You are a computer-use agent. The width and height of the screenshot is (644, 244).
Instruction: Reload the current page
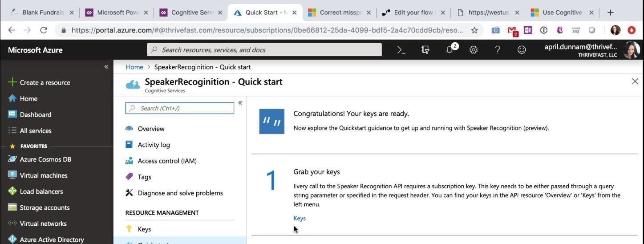point(44,30)
